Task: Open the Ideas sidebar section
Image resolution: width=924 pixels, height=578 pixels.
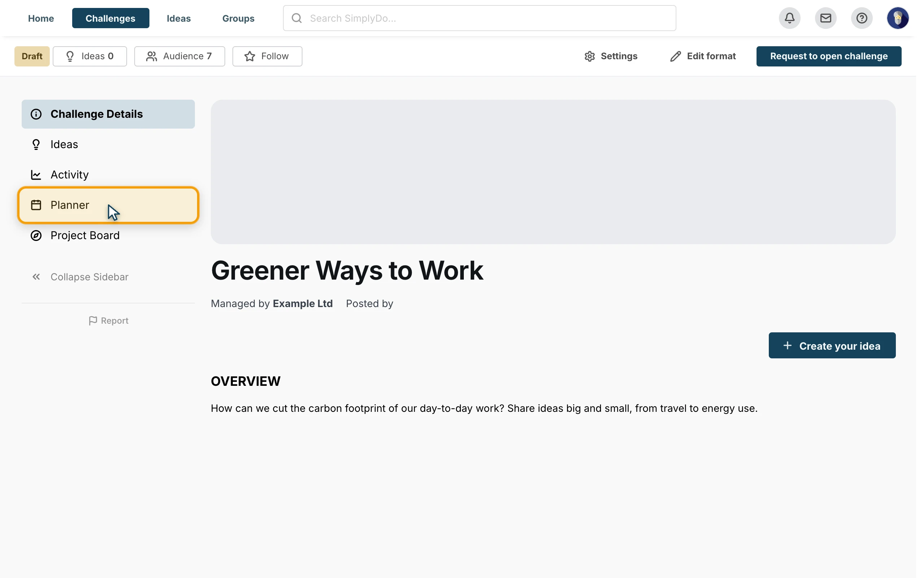Action: 108,144
